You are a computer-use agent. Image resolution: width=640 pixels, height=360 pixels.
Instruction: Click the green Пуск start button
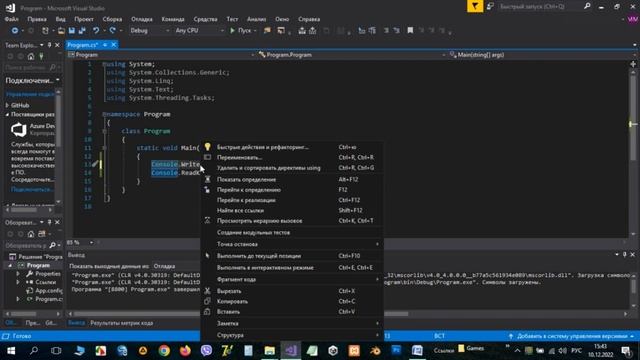coord(241,31)
